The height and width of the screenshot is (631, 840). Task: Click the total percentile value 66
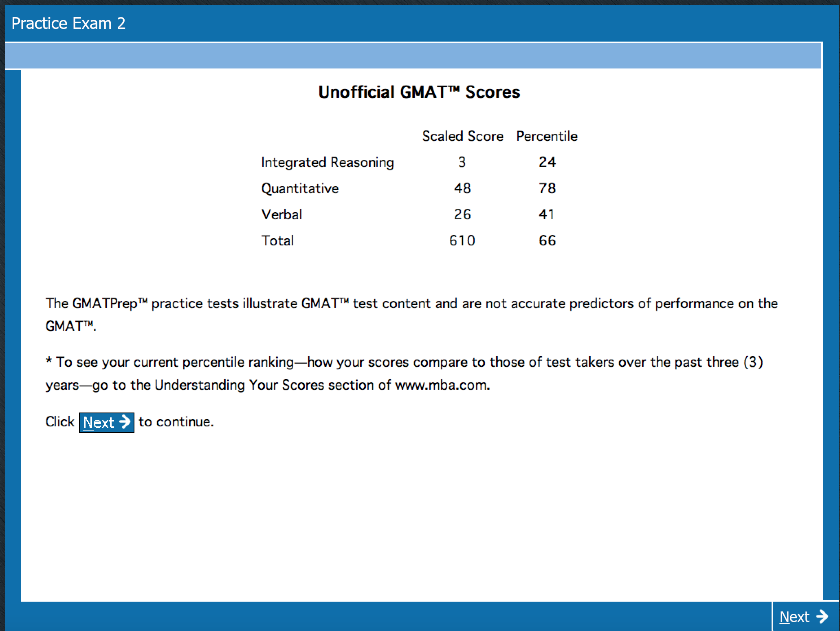click(547, 240)
